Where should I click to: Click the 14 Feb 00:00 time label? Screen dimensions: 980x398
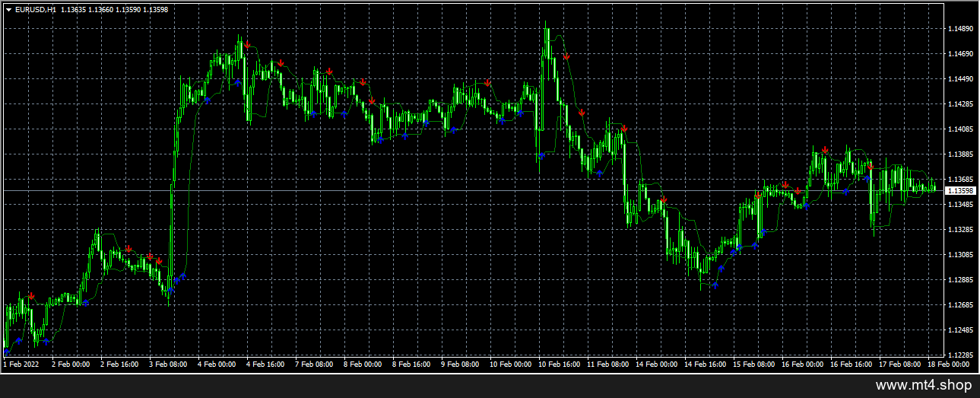click(x=657, y=365)
